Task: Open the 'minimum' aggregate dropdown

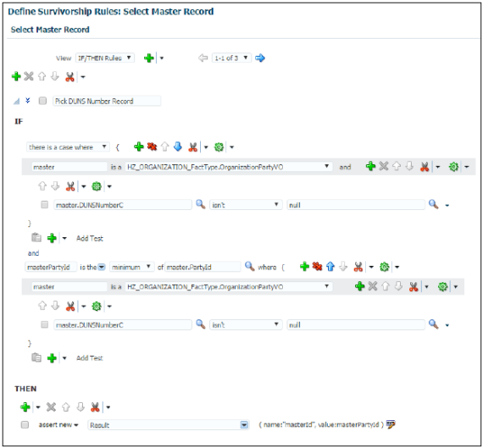Action: pyautogui.click(x=131, y=267)
